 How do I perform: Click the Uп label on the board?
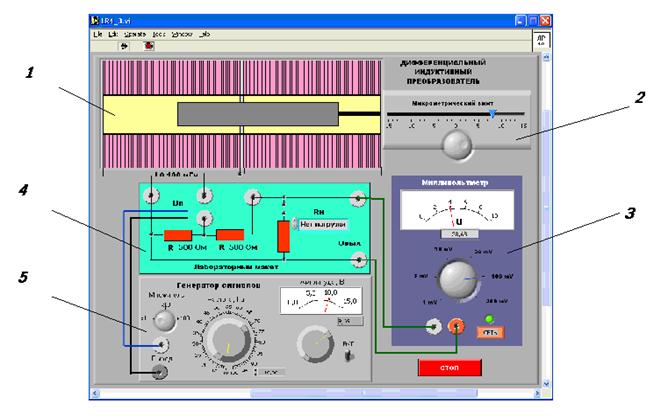[177, 203]
